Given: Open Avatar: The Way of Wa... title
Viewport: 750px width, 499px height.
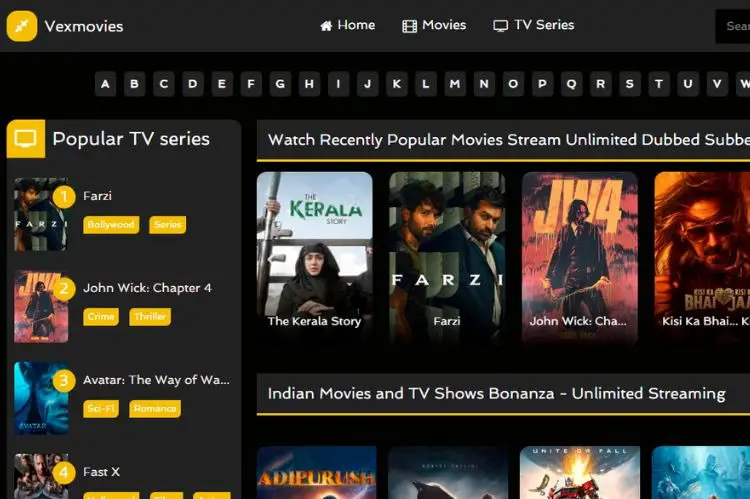Looking at the screenshot, I should coord(156,380).
